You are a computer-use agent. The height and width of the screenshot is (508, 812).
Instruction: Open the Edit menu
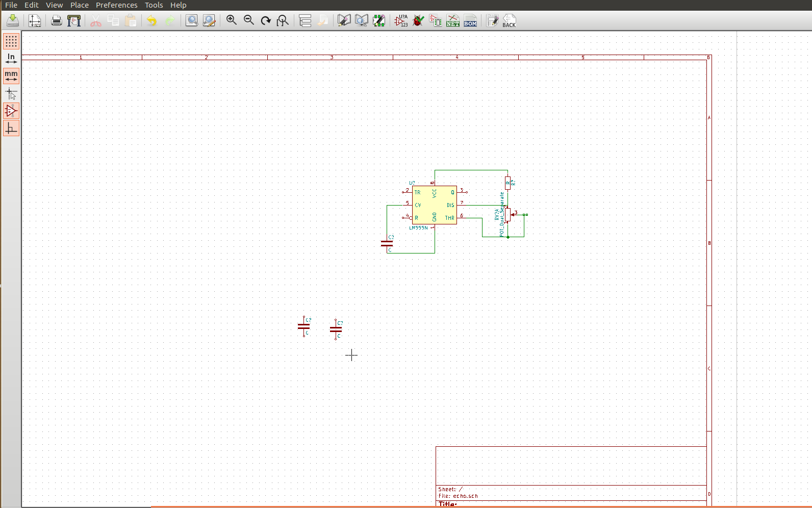32,5
